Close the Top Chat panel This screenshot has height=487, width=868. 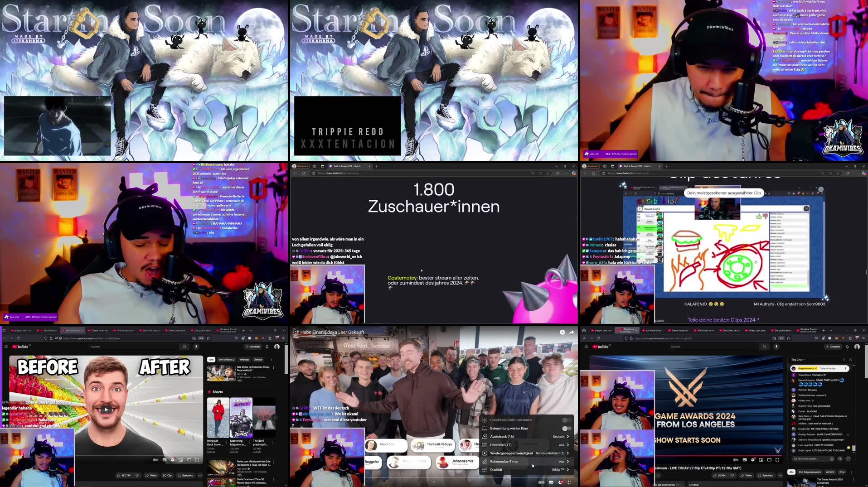pyautogui.click(x=850, y=360)
